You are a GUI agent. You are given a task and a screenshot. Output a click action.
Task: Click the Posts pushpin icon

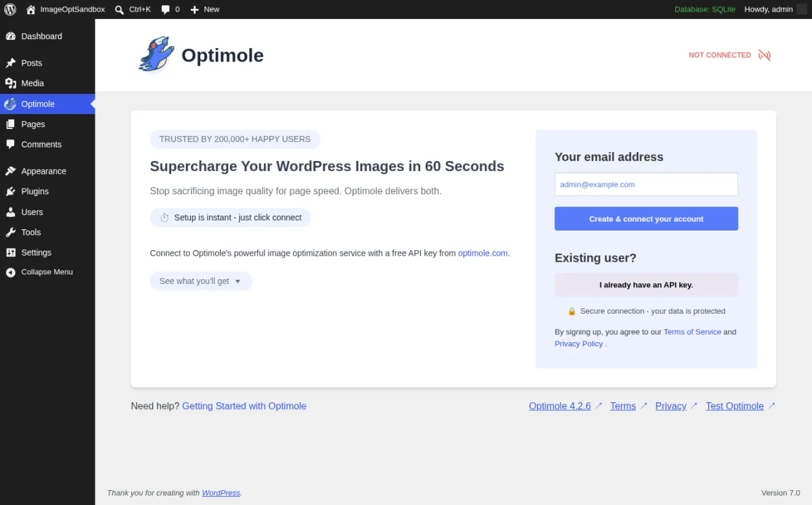tap(10, 63)
